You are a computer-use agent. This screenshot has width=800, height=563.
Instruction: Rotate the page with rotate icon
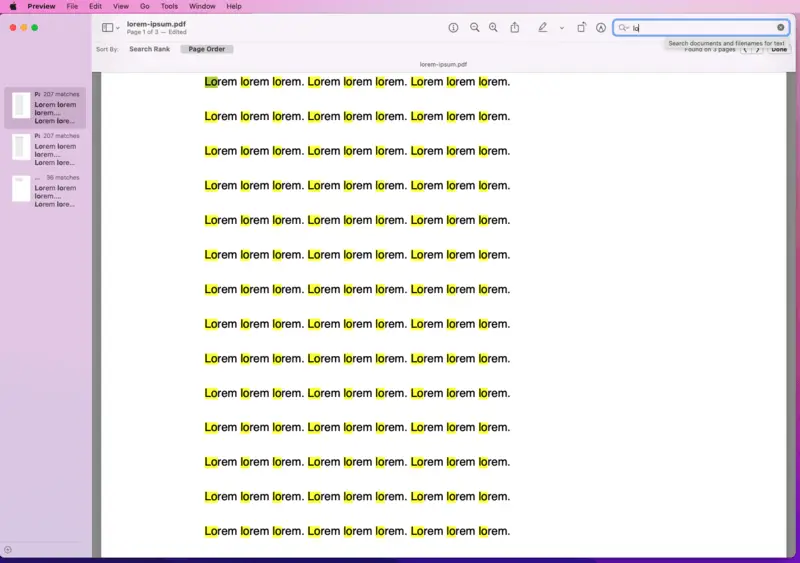click(x=581, y=28)
